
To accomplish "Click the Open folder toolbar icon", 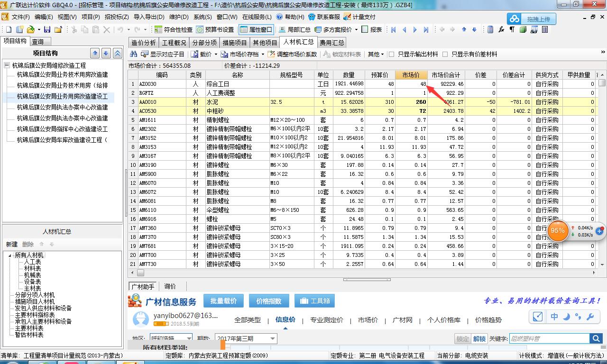I will tap(30, 29).
